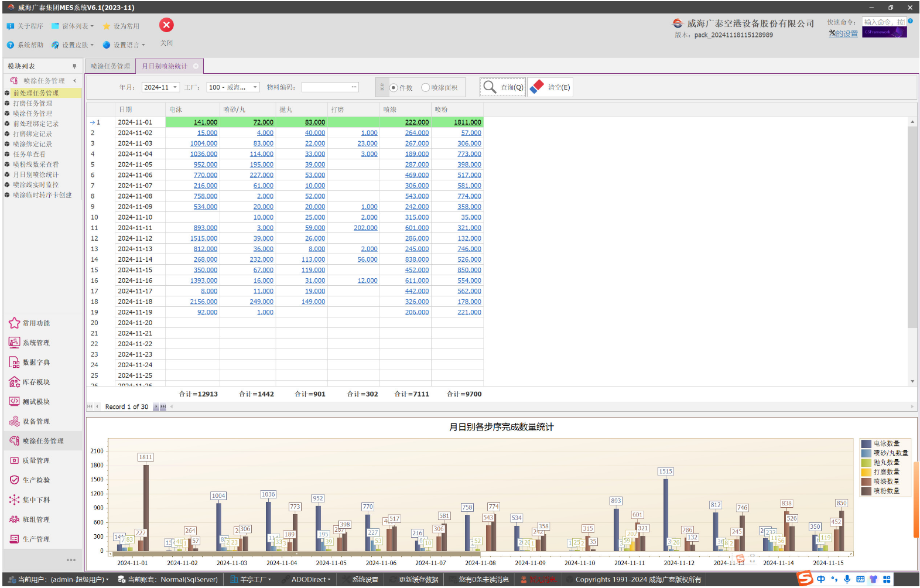
Task: Click 1004.000 link in 2024-11-03 row
Action: [x=204, y=143]
